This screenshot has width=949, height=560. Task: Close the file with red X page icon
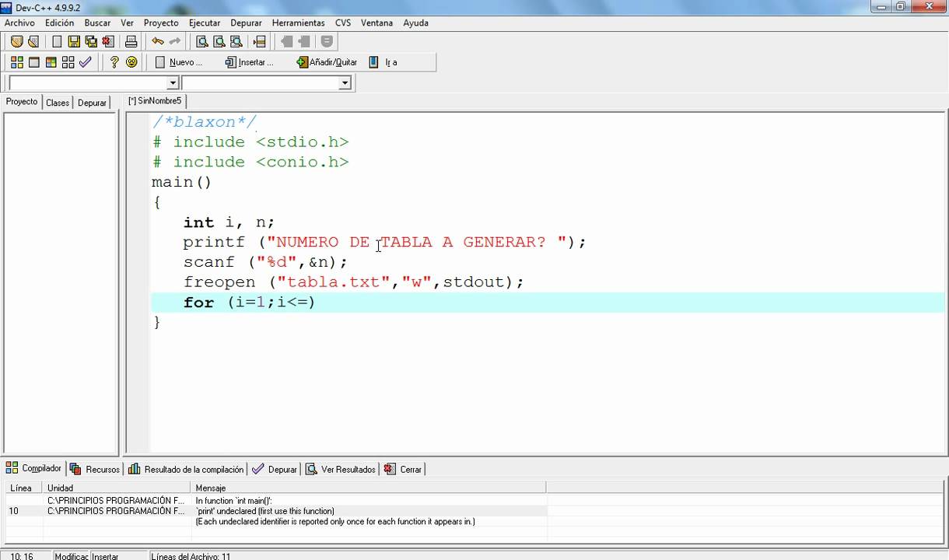108,41
